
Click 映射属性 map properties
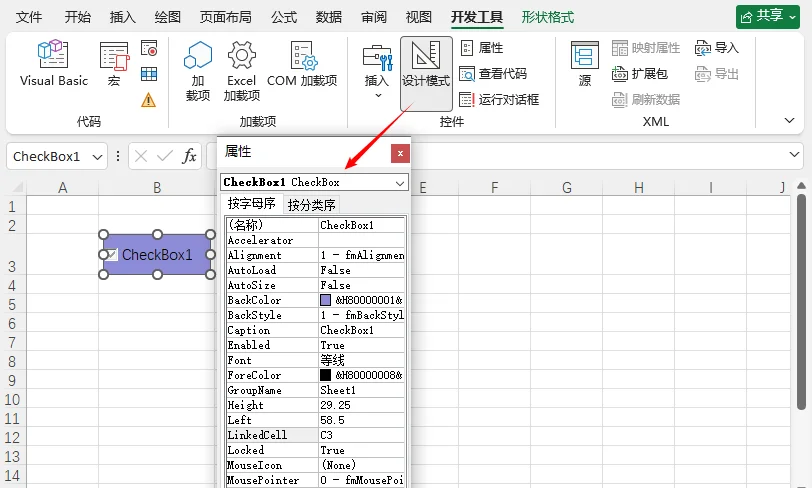pyautogui.click(x=646, y=48)
